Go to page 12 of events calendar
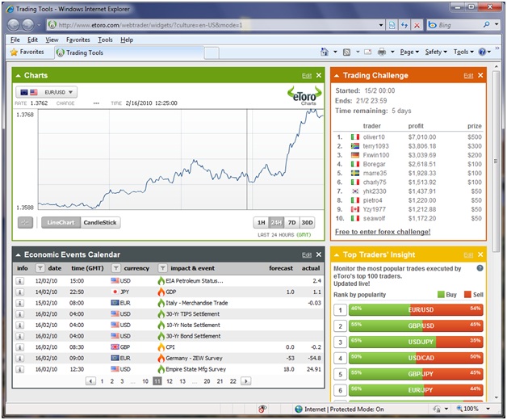507x420 pixels. (x=170, y=381)
